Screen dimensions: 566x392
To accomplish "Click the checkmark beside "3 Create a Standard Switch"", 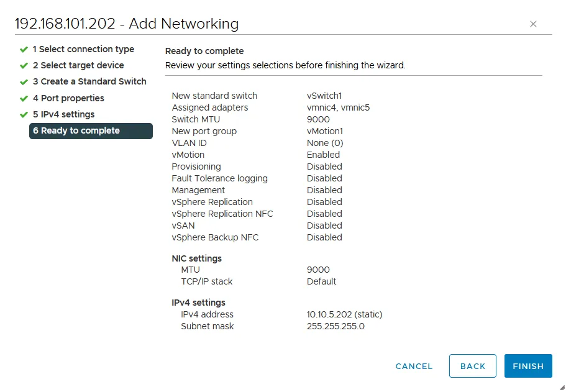I will [24, 81].
